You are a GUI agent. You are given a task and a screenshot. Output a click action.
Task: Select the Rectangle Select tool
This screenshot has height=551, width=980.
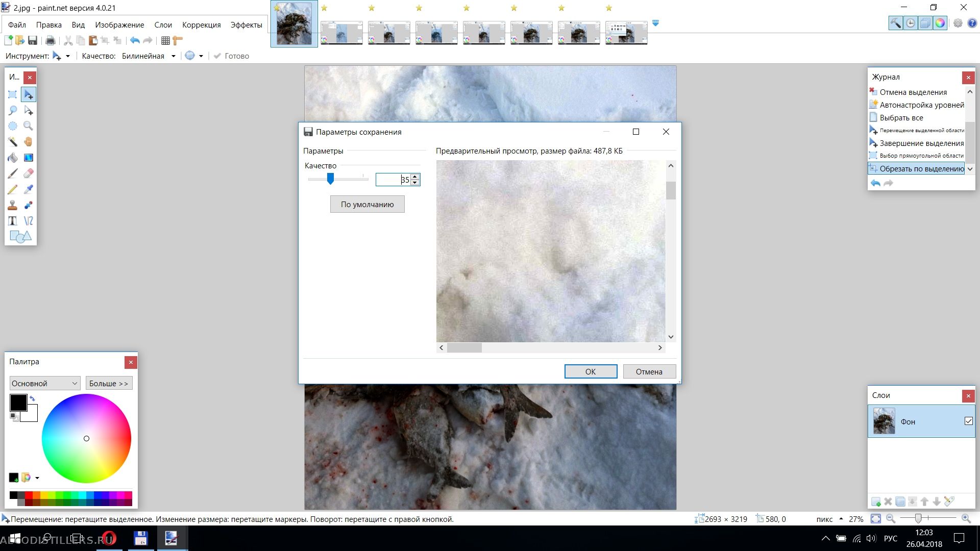[13, 94]
